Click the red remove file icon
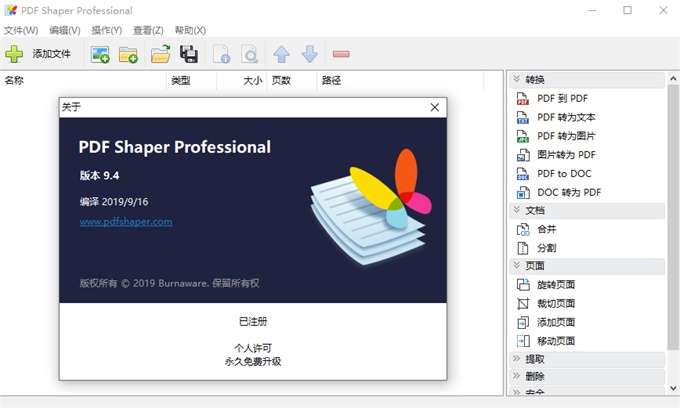Viewport: 680px width, 408px height. click(341, 54)
